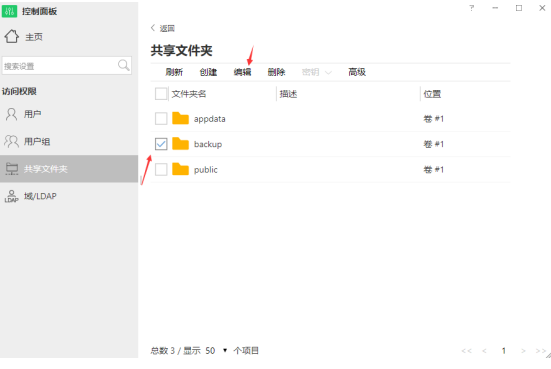Open 用户组 via the group icon
Screen dimensions: 551x369
11,141
